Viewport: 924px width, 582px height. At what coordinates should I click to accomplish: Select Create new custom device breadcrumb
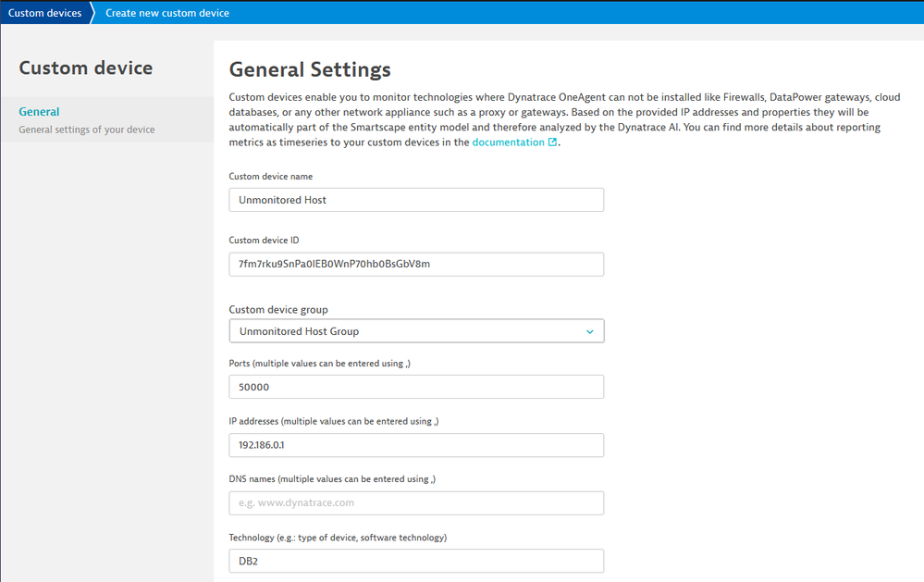(167, 13)
